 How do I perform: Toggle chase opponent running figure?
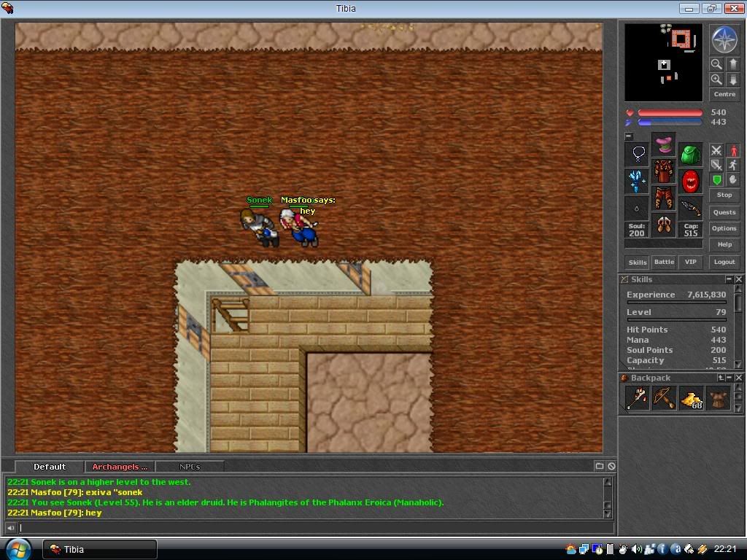(x=733, y=166)
